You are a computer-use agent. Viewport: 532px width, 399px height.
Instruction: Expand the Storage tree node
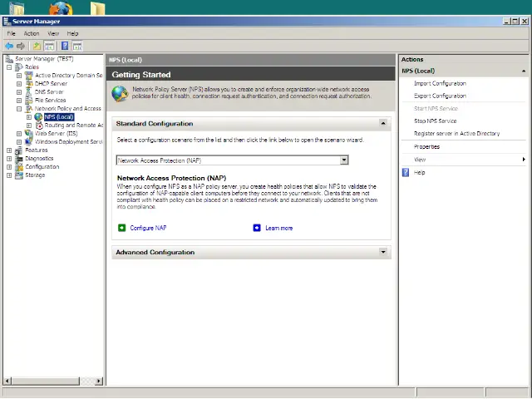pyautogui.click(x=9, y=175)
